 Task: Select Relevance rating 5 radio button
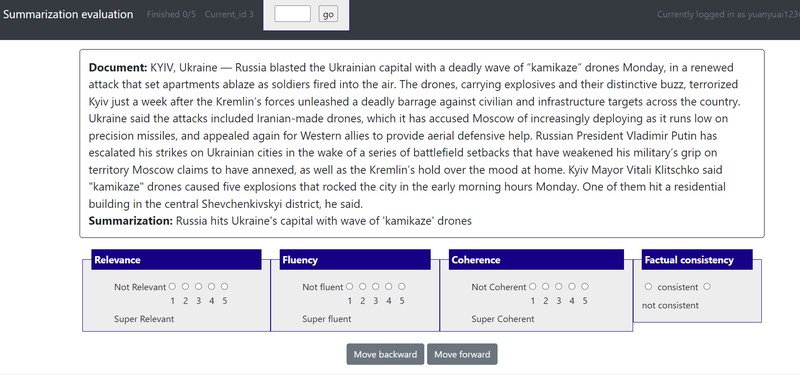[224, 287]
